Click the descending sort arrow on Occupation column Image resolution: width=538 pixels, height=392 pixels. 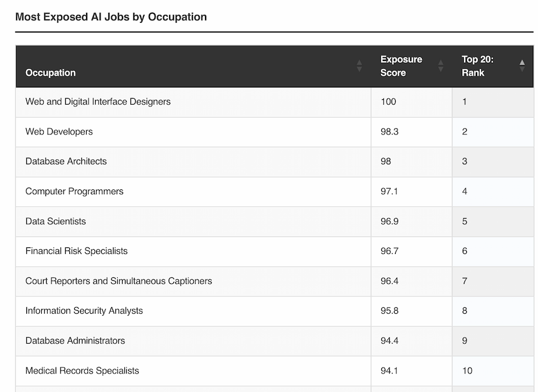[x=359, y=68]
